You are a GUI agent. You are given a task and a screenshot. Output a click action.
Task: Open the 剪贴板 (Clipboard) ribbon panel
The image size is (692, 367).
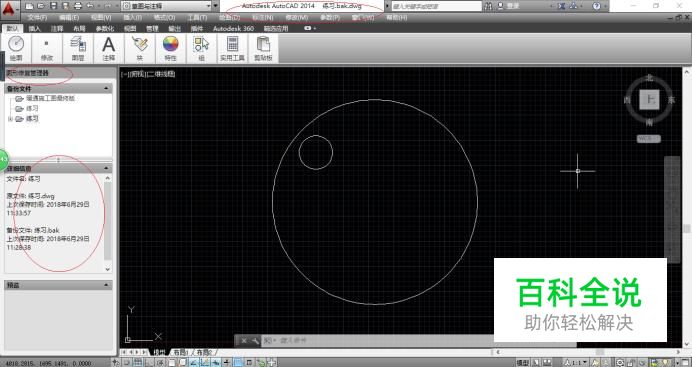(263, 48)
